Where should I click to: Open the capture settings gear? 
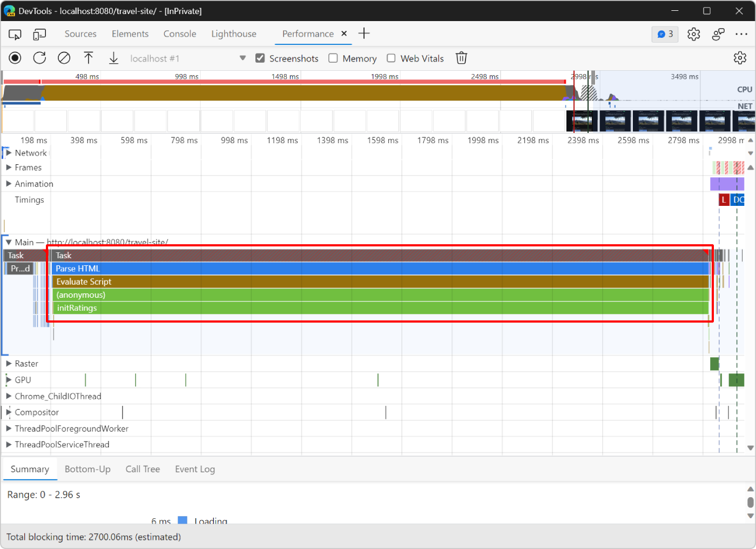click(x=740, y=58)
